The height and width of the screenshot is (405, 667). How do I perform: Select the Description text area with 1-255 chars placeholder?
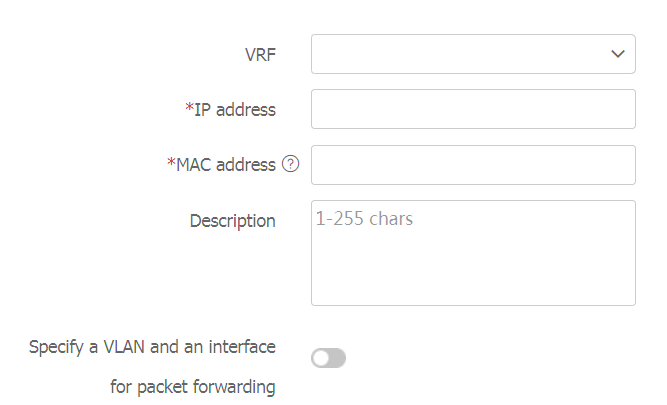(x=473, y=253)
